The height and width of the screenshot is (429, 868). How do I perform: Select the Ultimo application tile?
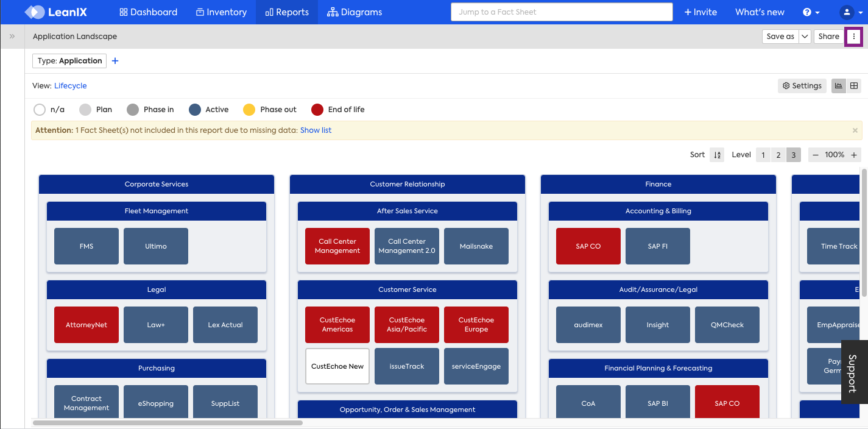coord(156,246)
